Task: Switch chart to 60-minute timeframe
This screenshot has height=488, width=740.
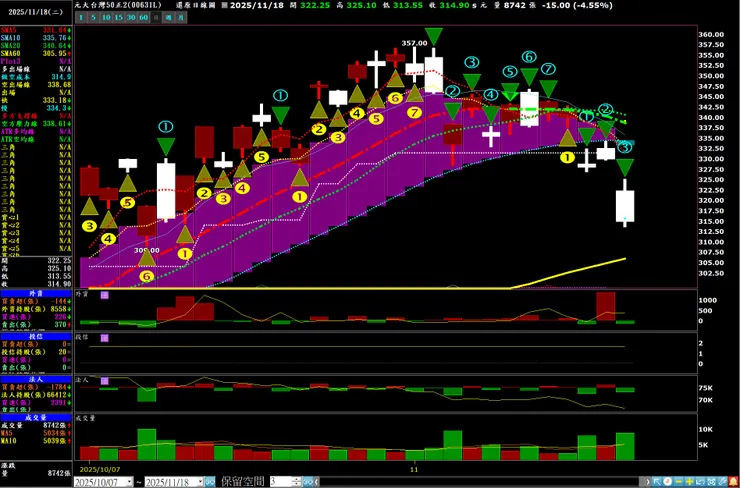Action: click(x=143, y=17)
